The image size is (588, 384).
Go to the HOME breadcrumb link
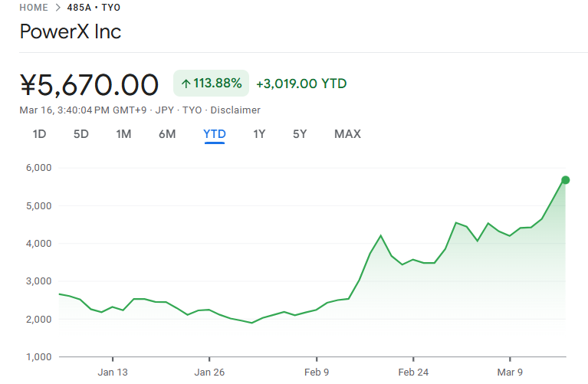[34, 8]
